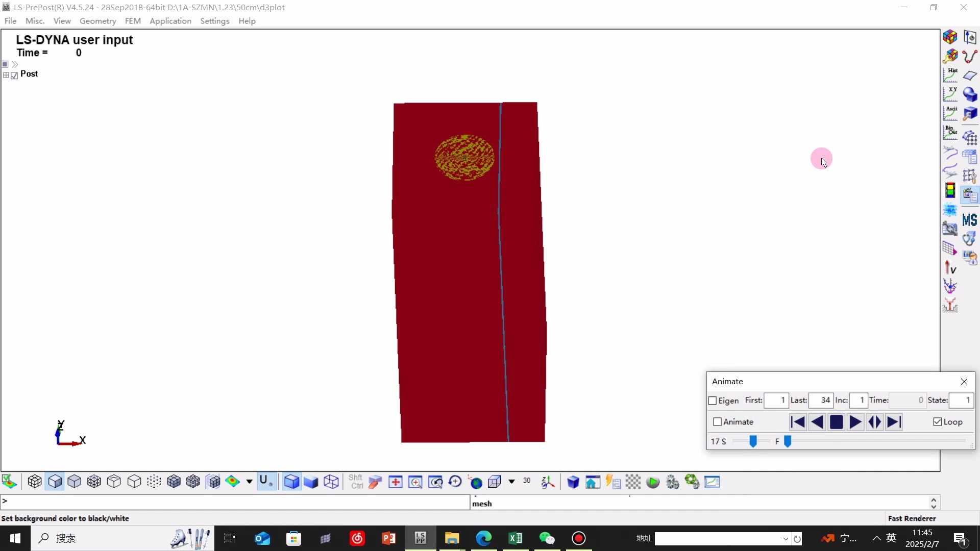980x551 pixels.
Task: Check the Animate checkbox
Action: [717, 422]
